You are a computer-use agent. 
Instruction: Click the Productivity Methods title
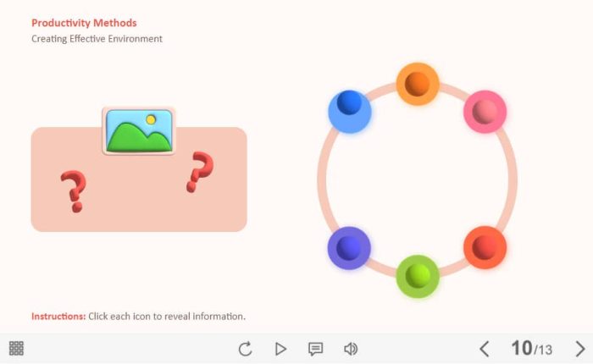pos(84,23)
